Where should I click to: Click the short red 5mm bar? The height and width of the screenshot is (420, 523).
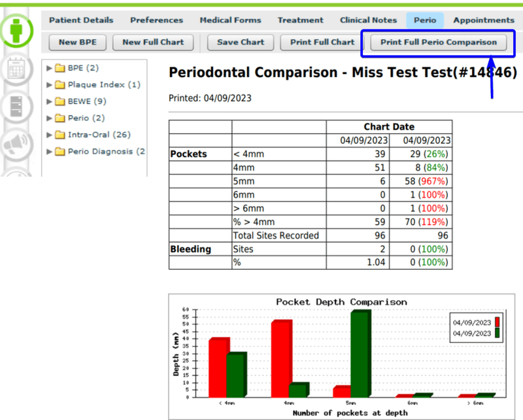342,392
